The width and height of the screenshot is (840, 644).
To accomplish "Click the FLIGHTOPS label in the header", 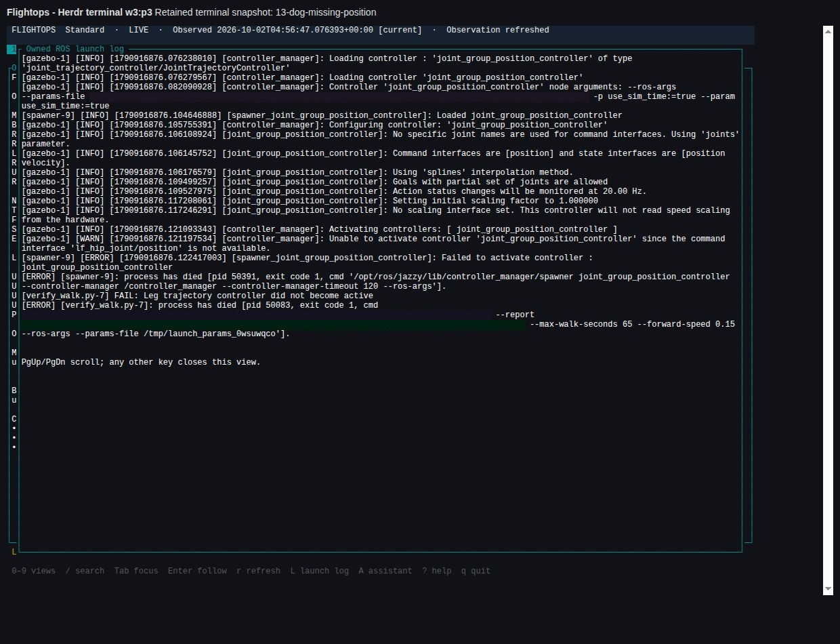I will [34, 30].
